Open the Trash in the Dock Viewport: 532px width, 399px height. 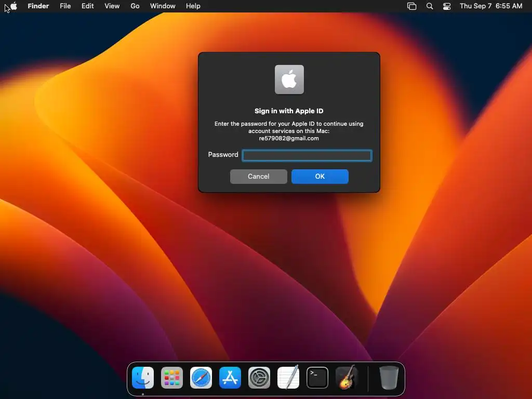click(x=389, y=378)
